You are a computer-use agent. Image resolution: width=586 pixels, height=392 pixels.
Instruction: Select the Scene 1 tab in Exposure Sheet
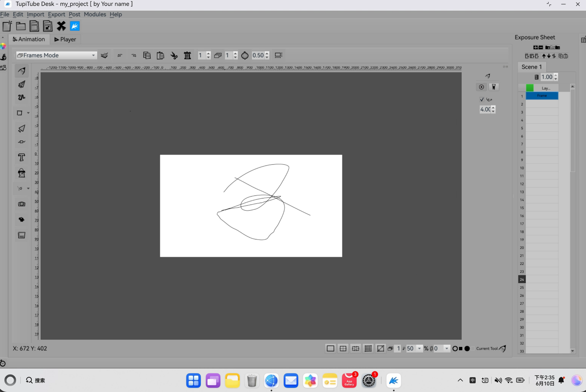532,67
